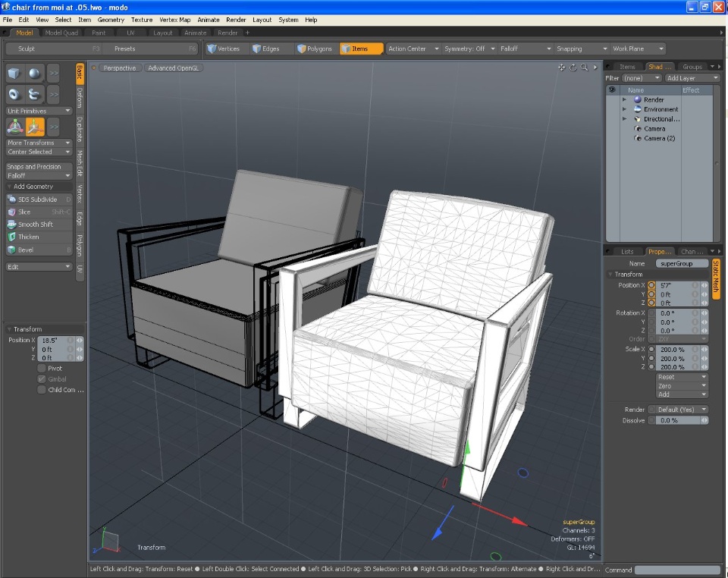Click the Command input field
Viewport: 728px width, 578px height.
(x=677, y=570)
